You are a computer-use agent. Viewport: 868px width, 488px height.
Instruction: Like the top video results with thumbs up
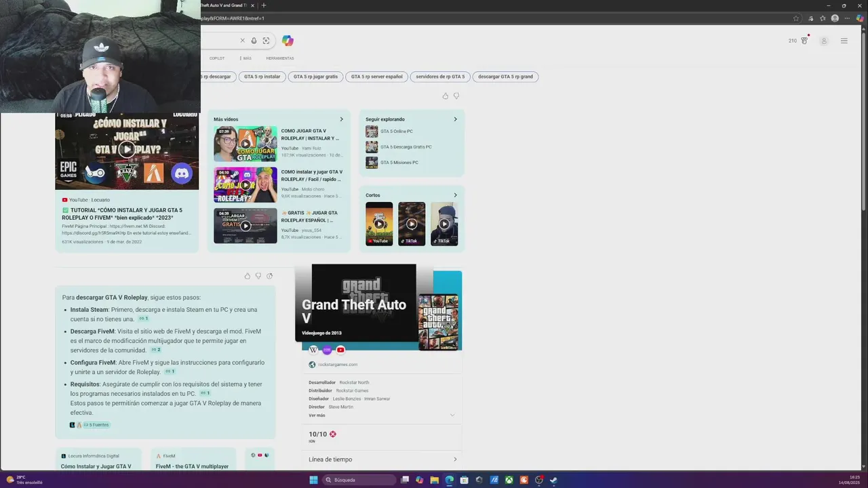446,96
